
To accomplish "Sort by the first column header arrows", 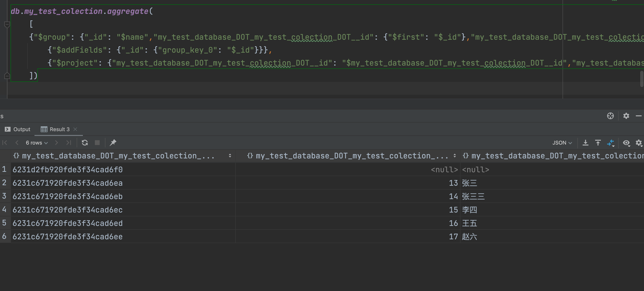I will 230,156.
